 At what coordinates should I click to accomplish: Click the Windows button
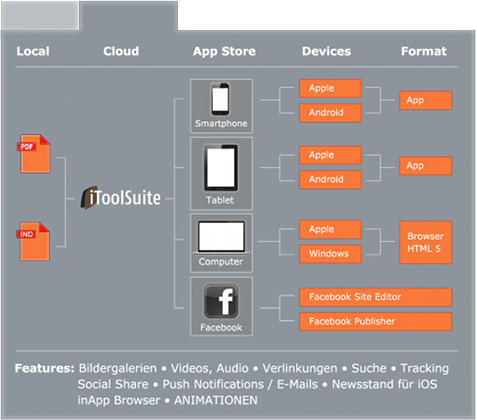coord(330,254)
